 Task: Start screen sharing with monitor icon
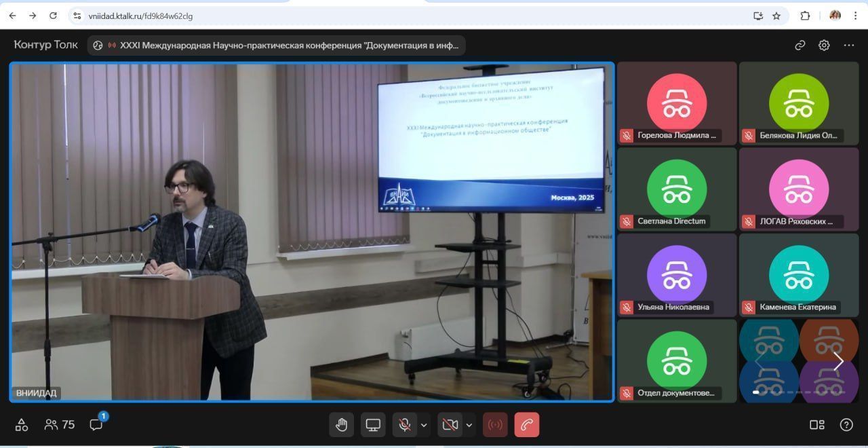point(373,425)
